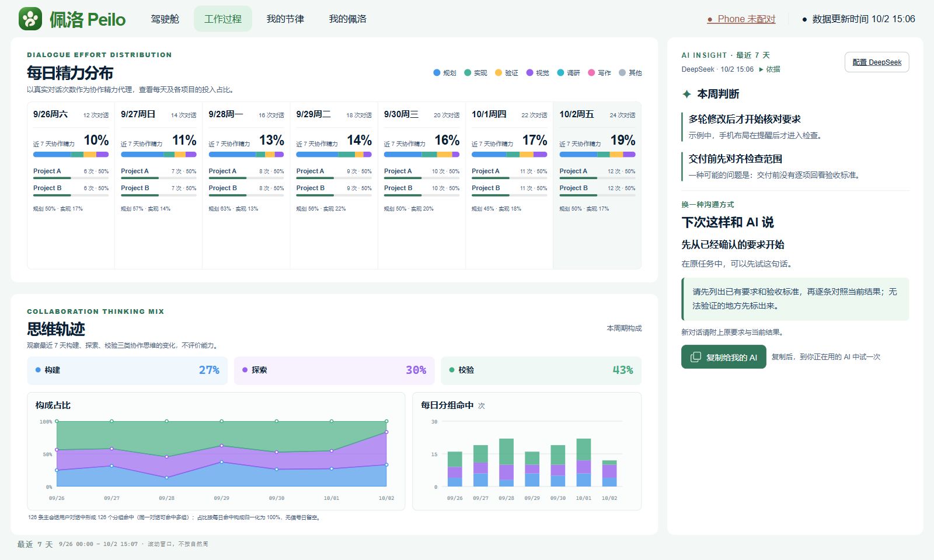
Task: Select the 探索 30% card
Action: 334,370
